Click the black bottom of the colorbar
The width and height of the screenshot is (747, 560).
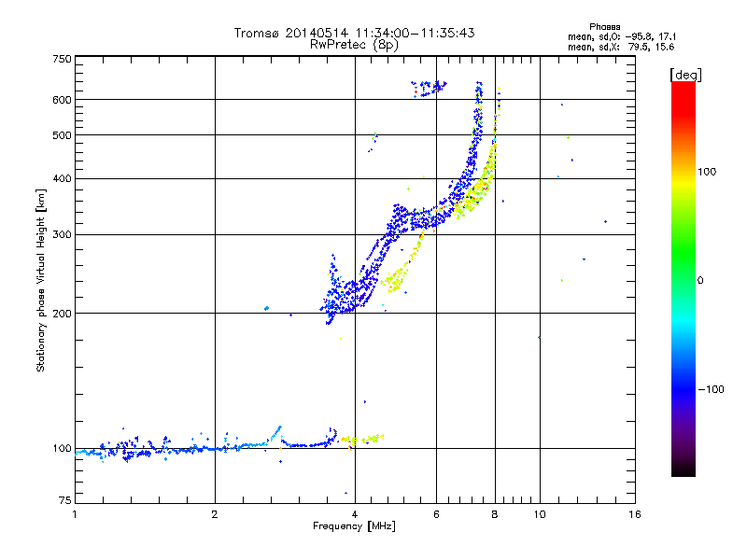coord(684,469)
